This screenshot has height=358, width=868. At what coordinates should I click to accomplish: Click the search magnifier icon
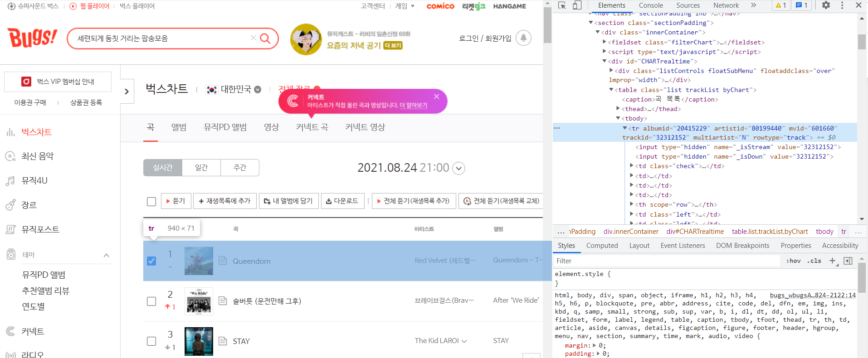pos(265,38)
